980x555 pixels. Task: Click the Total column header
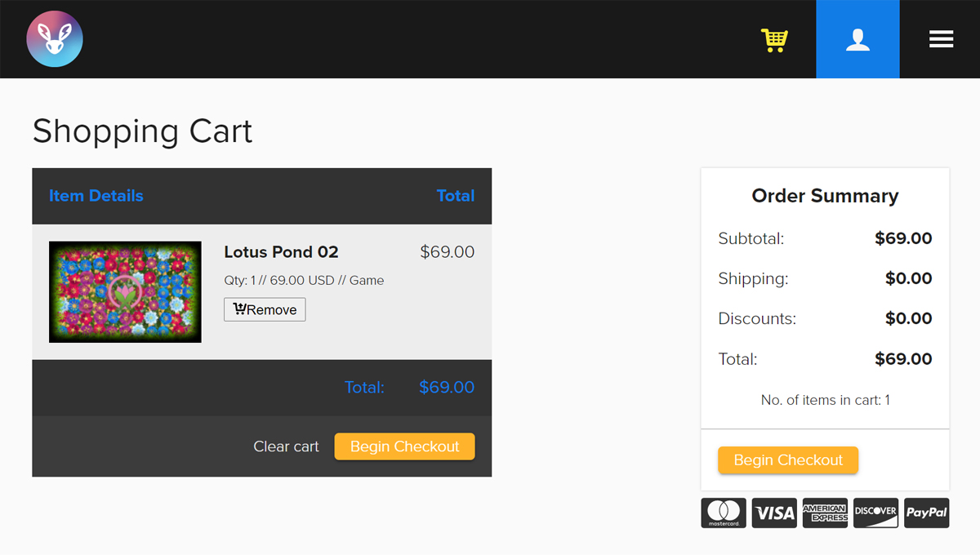(455, 196)
